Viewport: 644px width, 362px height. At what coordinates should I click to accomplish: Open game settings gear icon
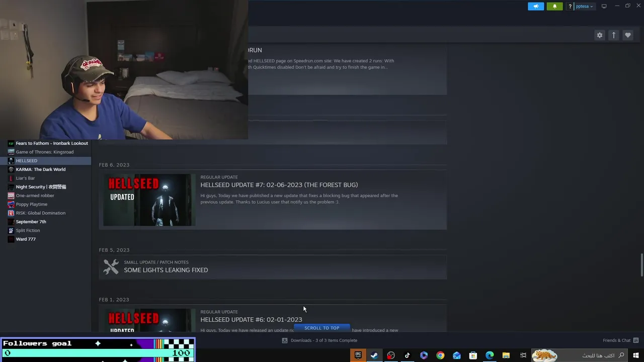599,35
